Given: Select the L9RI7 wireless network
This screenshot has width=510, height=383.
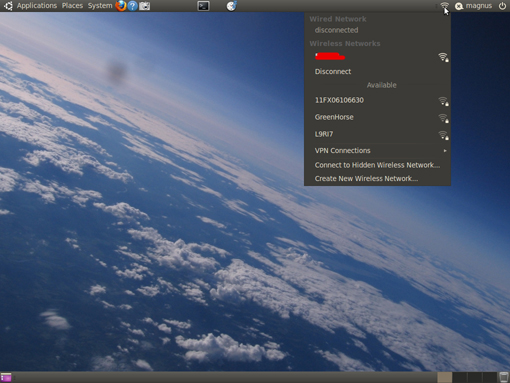Looking at the screenshot, I should [377, 134].
